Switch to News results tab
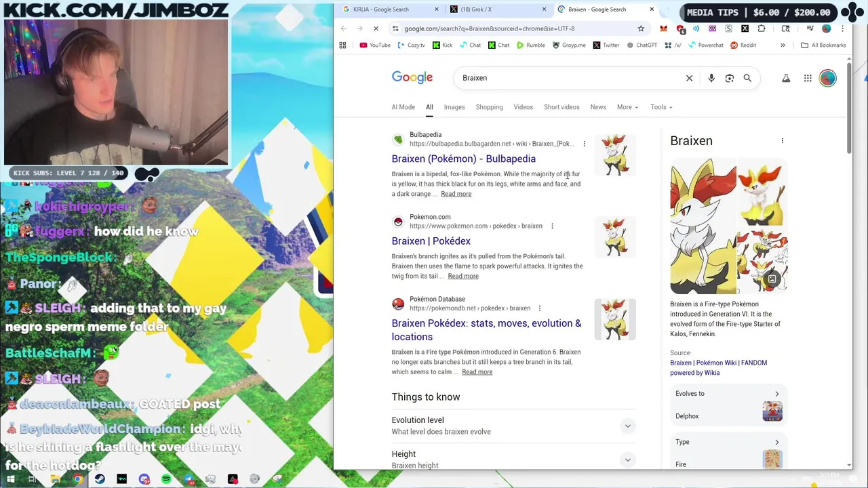The image size is (868, 488). (598, 107)
